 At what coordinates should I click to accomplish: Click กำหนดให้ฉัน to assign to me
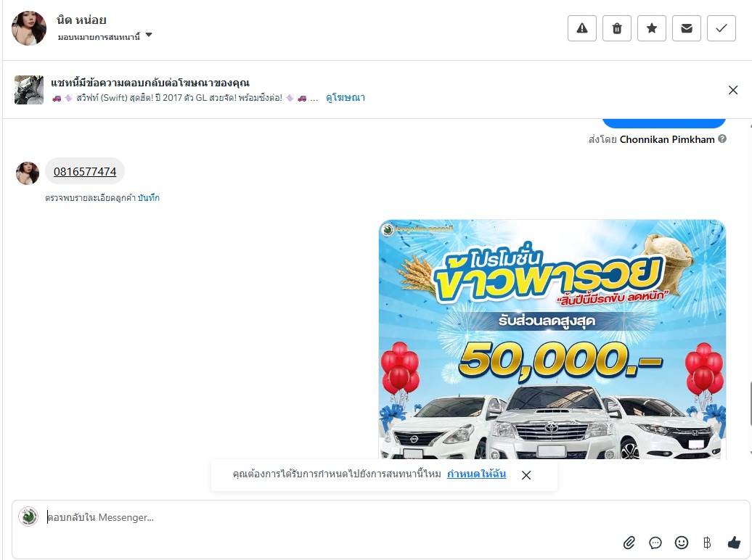(x=476, y=474)
